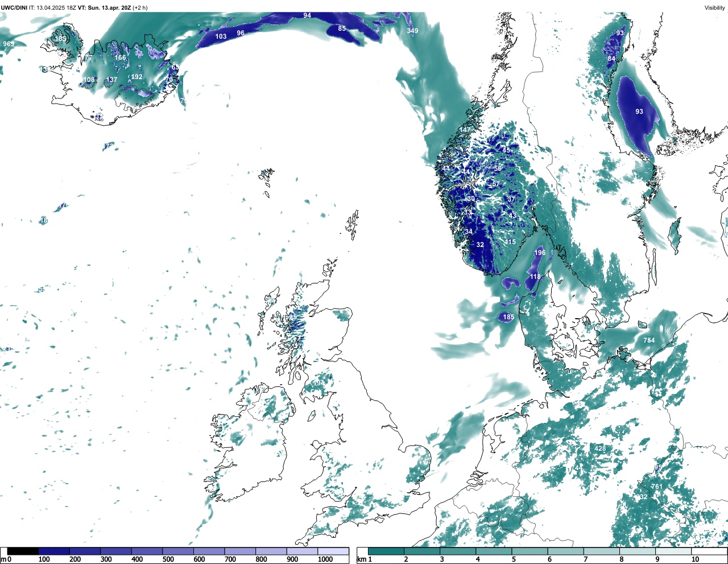Click the '761' value in the lower right

coord(656,487)
